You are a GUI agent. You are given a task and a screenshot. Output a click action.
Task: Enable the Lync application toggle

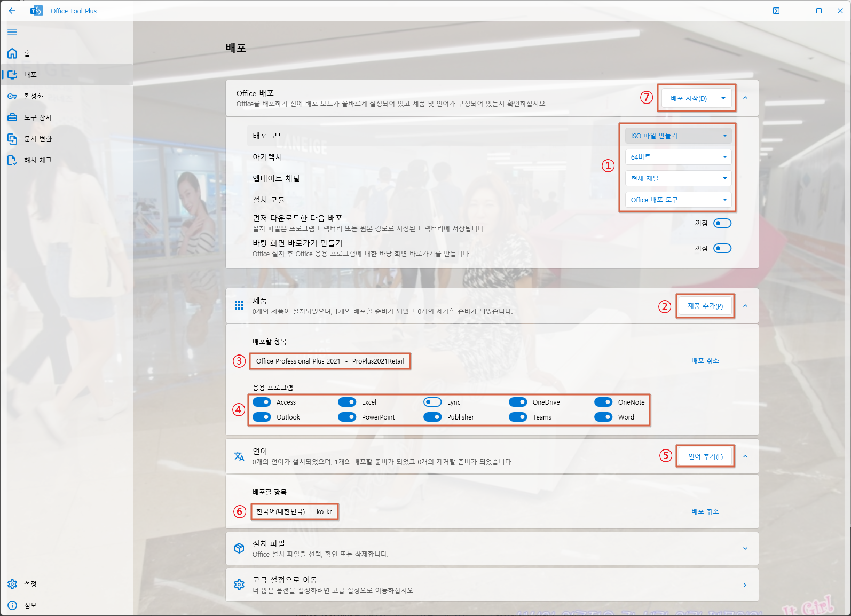pos(432,402)
